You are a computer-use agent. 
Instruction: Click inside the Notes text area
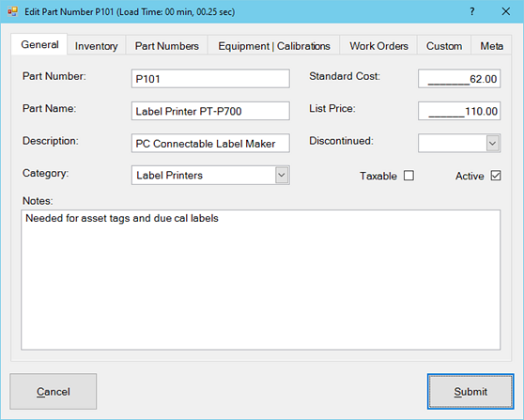pos(261,280)
